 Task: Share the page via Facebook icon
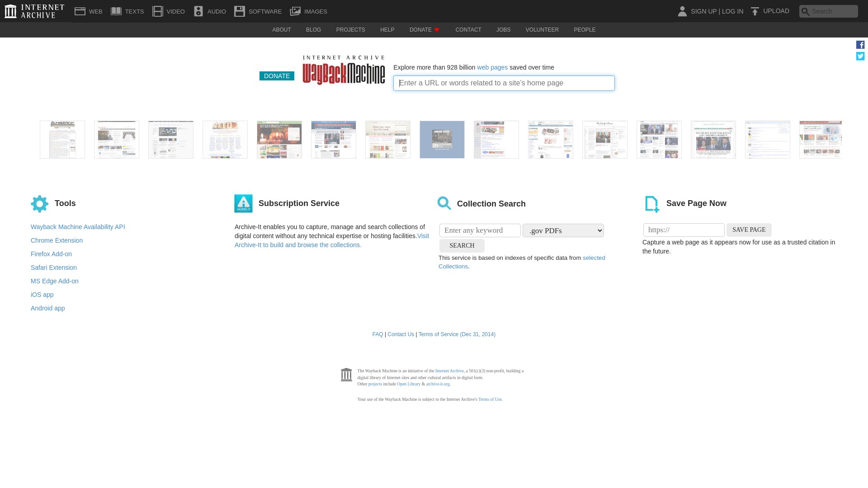coord(860,45)
